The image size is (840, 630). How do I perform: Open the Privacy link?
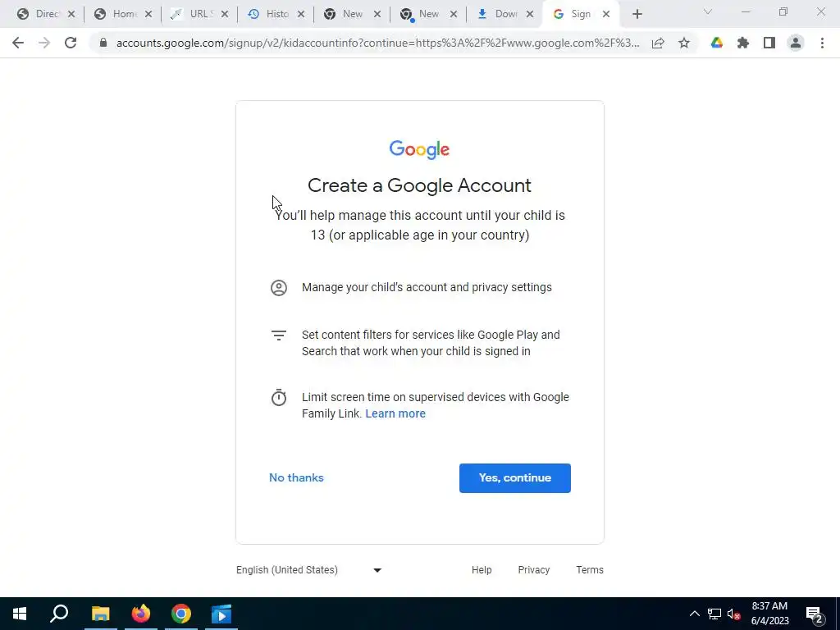tap(533, 570)
